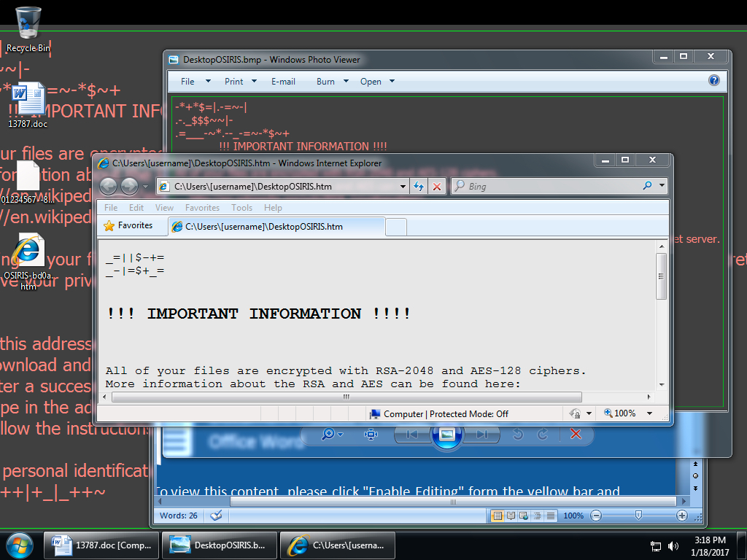Delete the image with the red X in Photo Viewer
Image resolution: width=747 pixels, height=560 pixels.
(x=576, y=435)
